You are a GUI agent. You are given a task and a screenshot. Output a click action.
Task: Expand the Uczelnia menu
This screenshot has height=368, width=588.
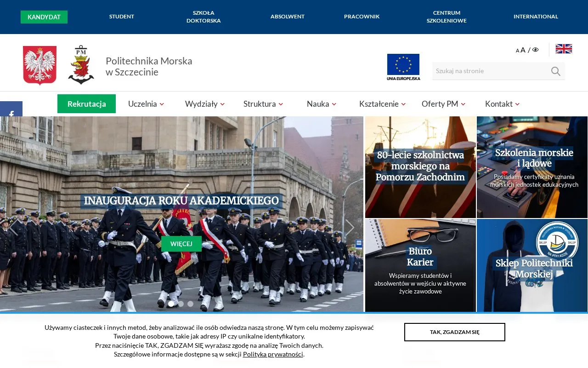pos(146,104)
